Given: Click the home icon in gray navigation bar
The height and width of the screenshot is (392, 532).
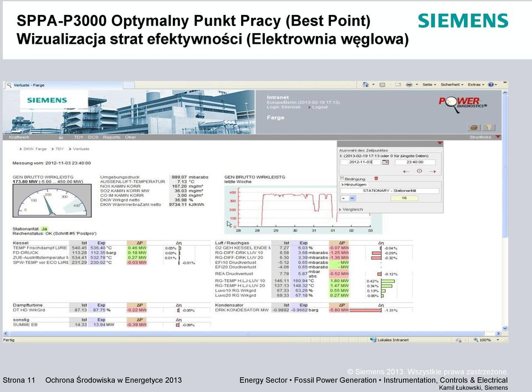Looking at the screenshot, I should click(x=61, y=137).
